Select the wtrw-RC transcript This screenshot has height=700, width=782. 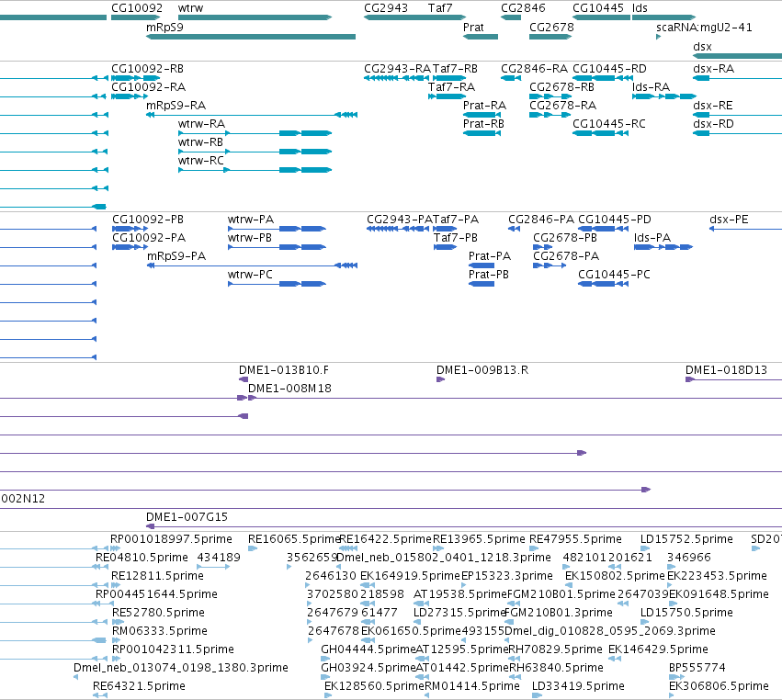click(255, 170)
